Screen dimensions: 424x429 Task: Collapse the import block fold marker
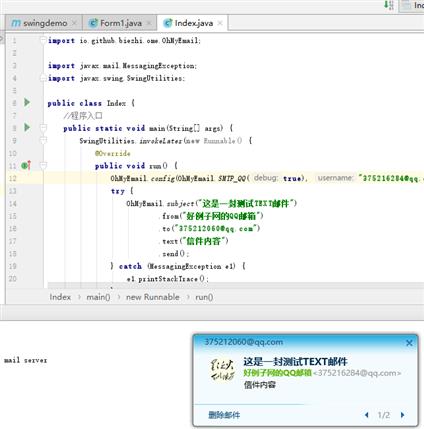click(43, 40)
